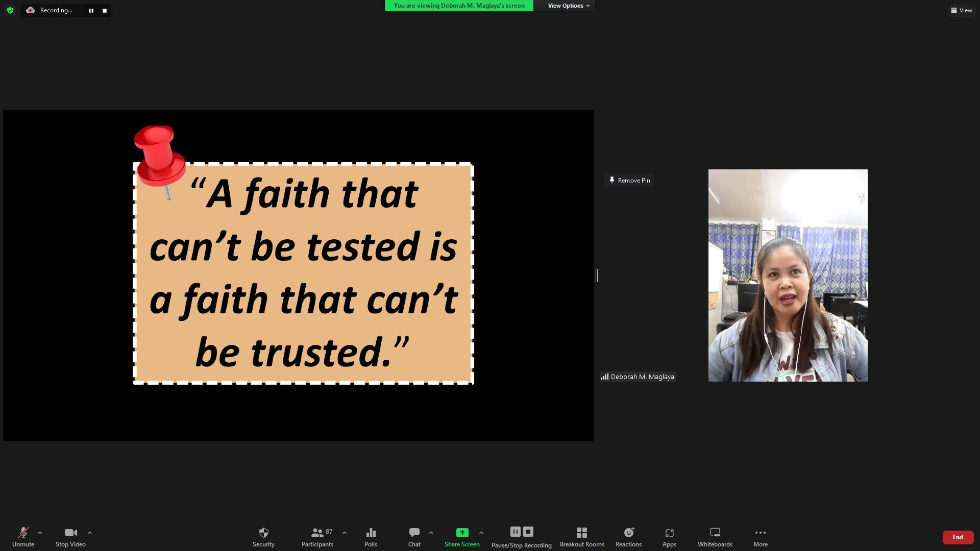Viewport: 980px width, 551px height.
Task: Open the Security menu
Action: (263, 537)
